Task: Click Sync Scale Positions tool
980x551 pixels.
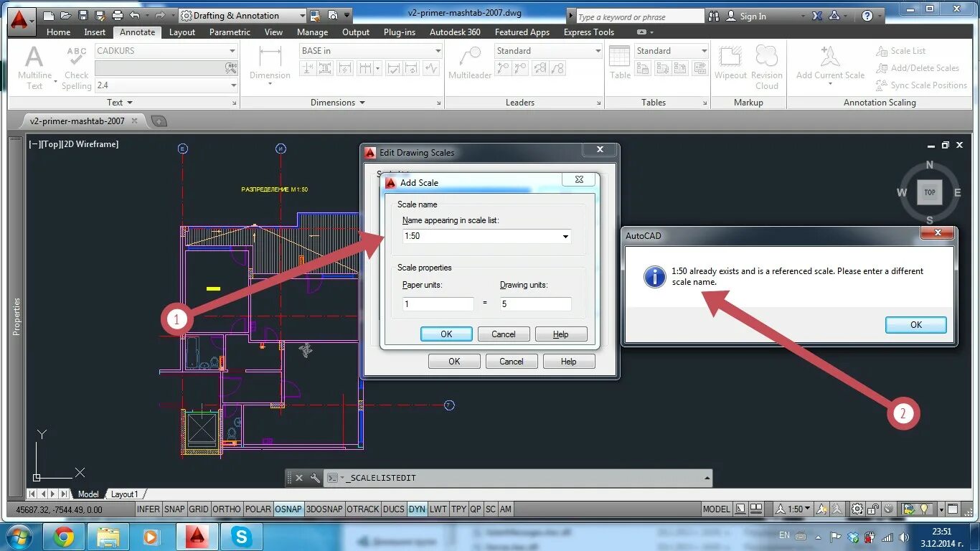Action: click(921, 85)
